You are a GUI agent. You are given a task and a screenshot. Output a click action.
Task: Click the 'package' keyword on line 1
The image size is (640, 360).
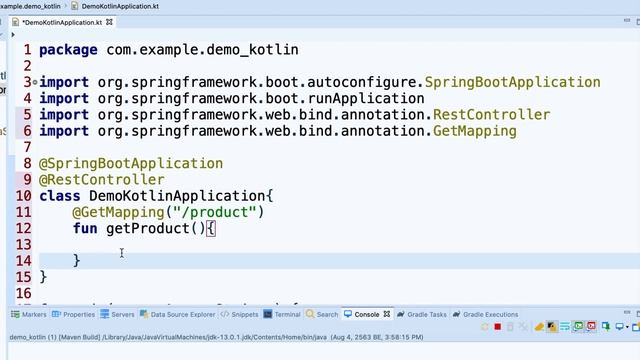point(68,50)
